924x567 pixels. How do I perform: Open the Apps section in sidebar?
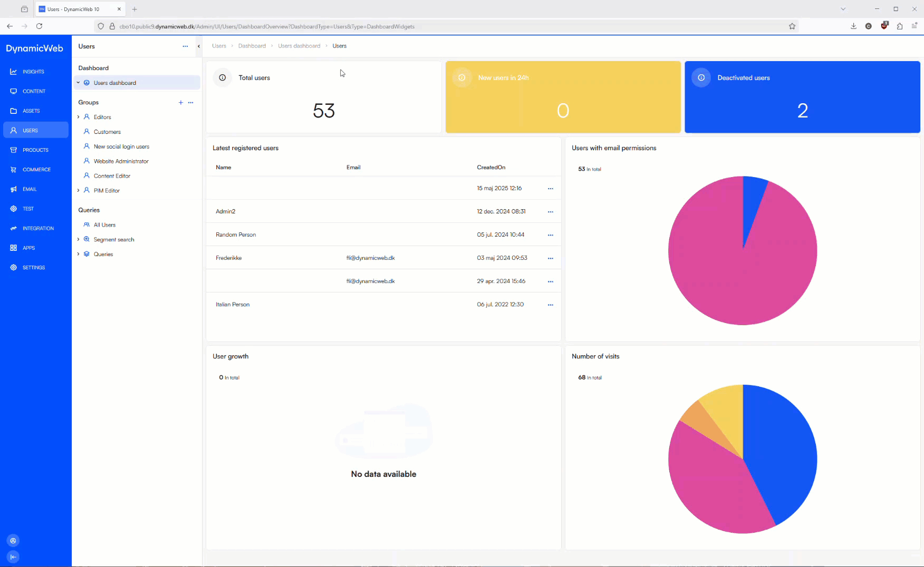coord(27,248)
